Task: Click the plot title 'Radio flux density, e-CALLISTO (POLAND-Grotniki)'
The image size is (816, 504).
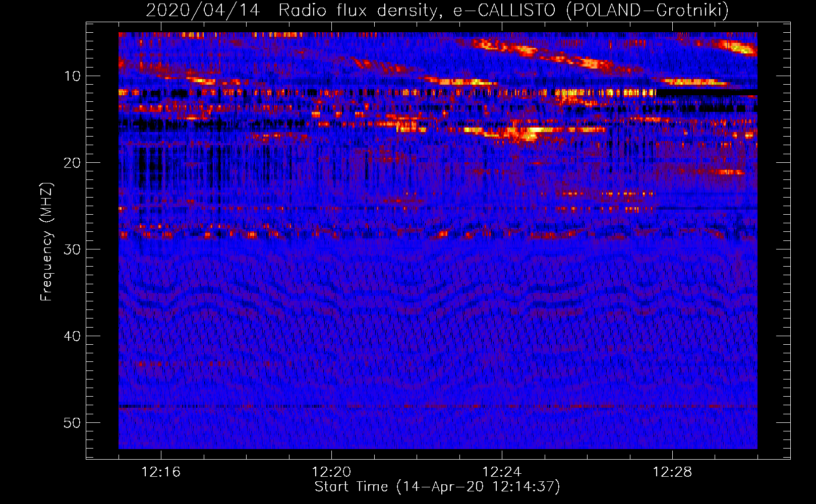Action: (503, 11)
